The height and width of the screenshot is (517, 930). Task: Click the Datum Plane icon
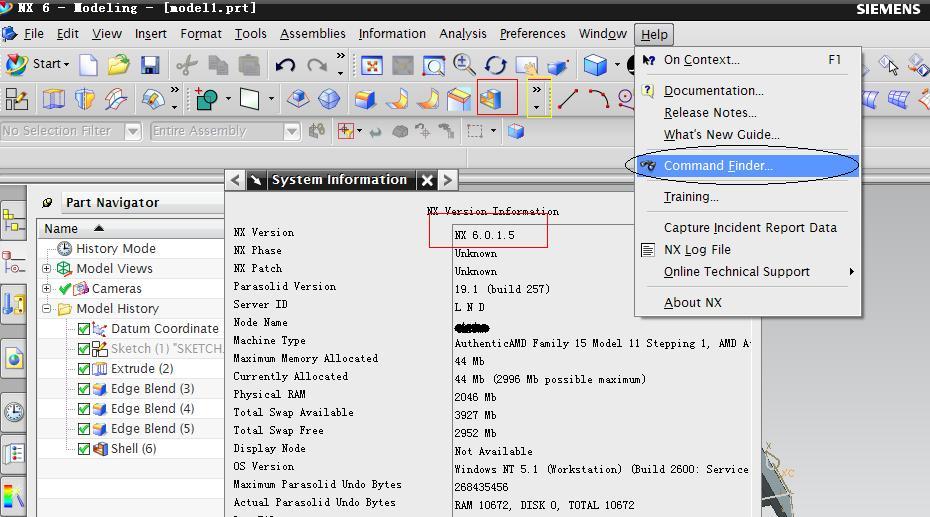point(249,99)
